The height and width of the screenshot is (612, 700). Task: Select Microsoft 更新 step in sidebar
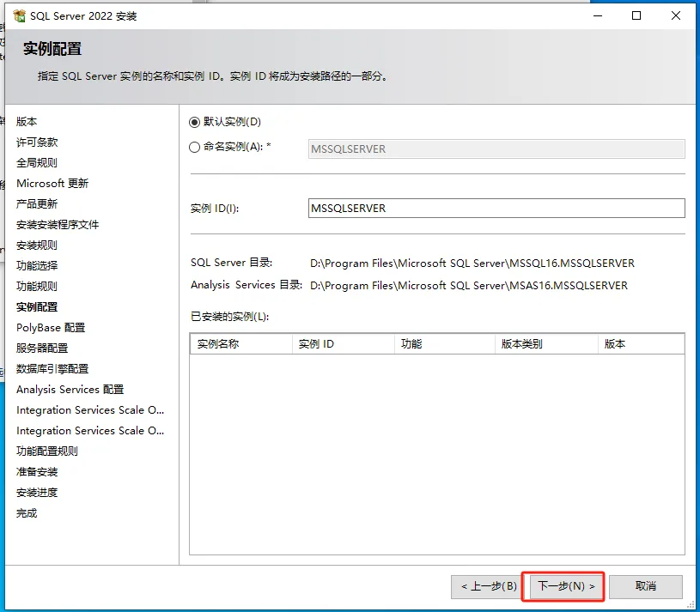[52, 184]
